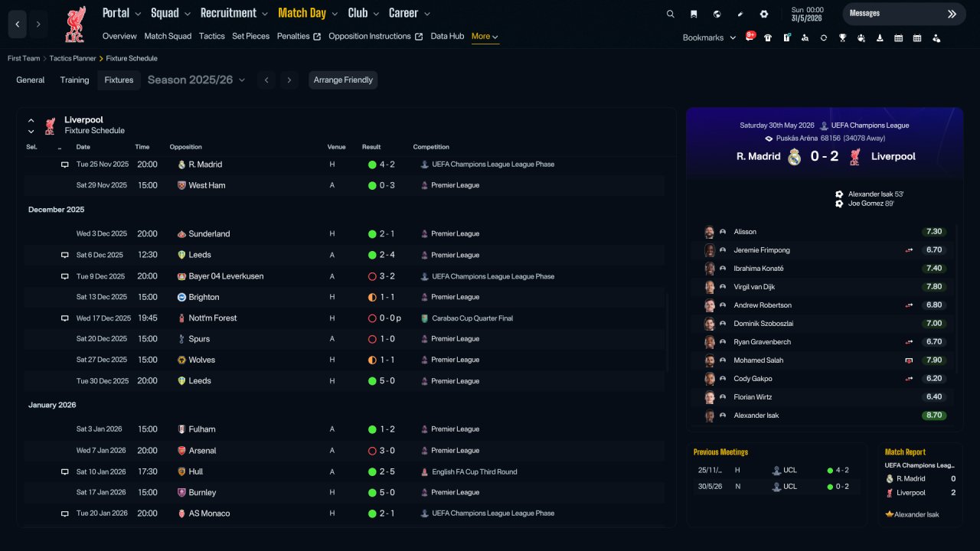Click Alisson's portrait in lineup
The width and height of the screenshot is (980, 551).
[710, 232]
